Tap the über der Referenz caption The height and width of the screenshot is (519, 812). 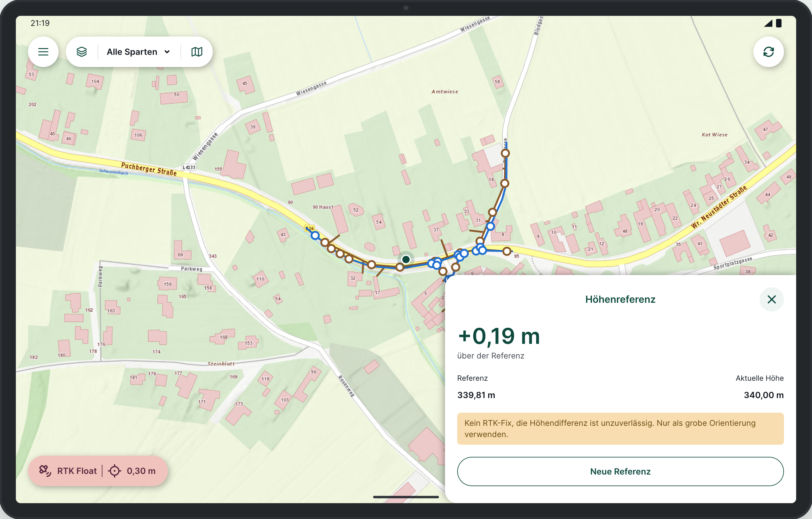(x=491, y=356)
